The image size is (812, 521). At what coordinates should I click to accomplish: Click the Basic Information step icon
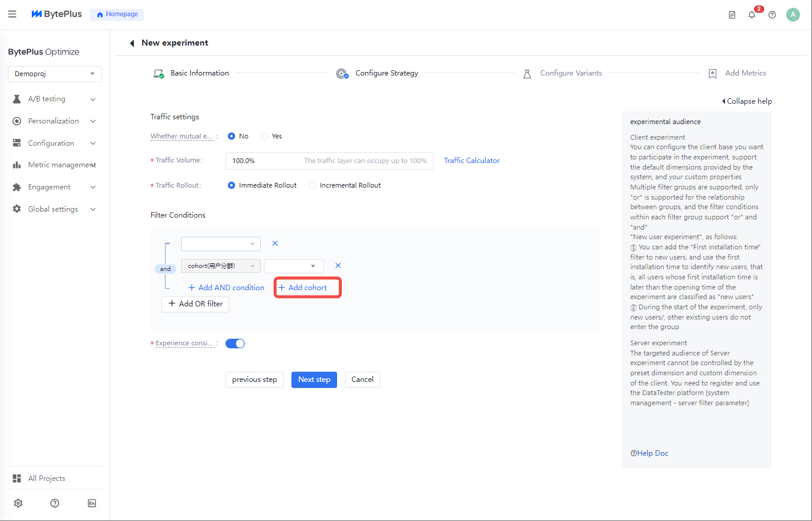click(159, 74)
